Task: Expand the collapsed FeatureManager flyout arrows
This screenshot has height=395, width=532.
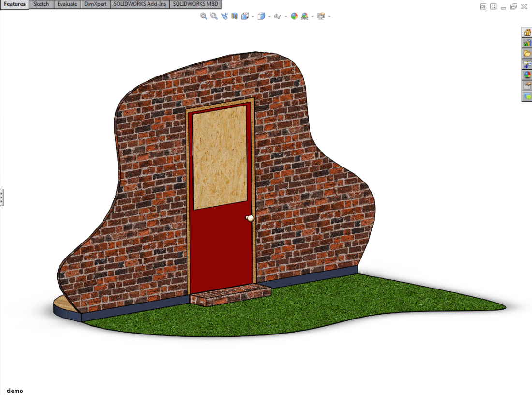Action: coord(1,197)
